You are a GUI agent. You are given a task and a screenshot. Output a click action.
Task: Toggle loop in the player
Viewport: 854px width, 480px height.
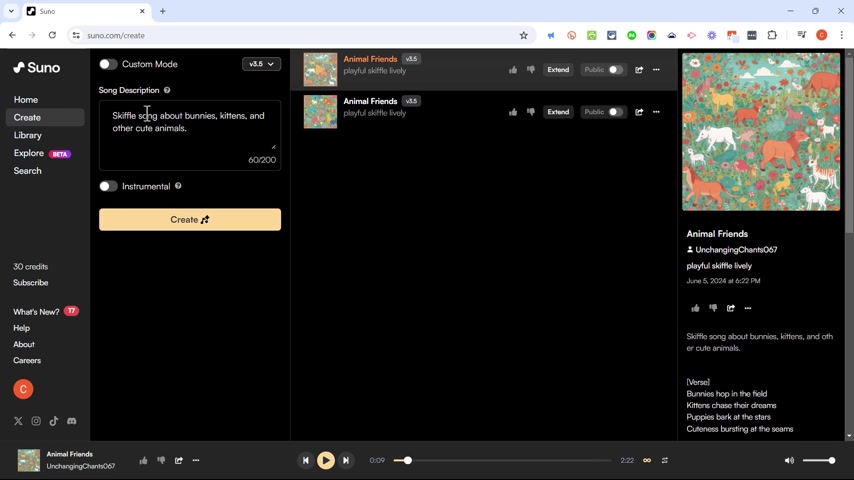(x=647, y=460)
